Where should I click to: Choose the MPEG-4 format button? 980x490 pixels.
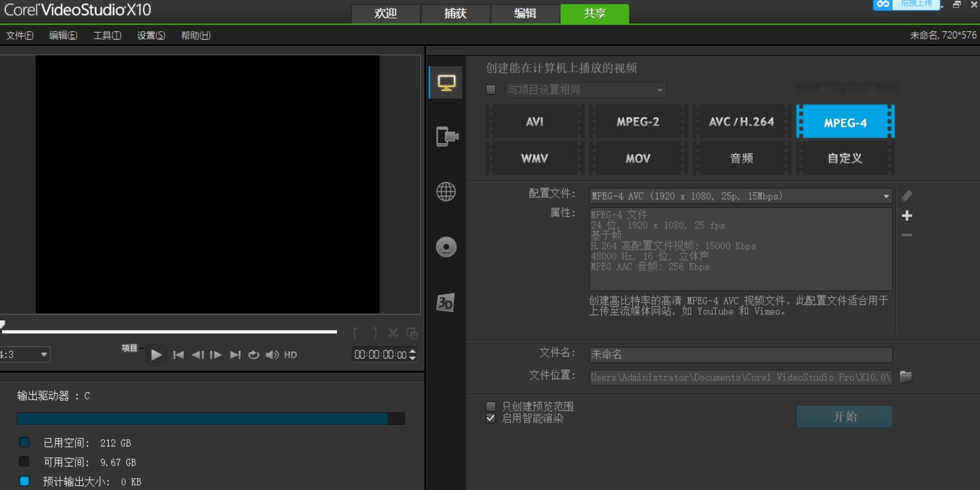click(x=846, y=122)
